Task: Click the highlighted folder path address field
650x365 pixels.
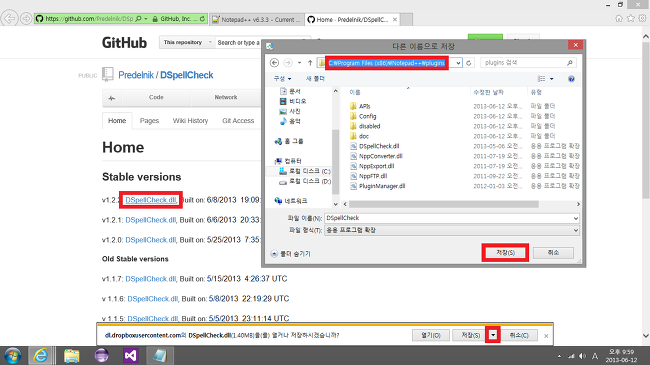Action: click(386, 63)
